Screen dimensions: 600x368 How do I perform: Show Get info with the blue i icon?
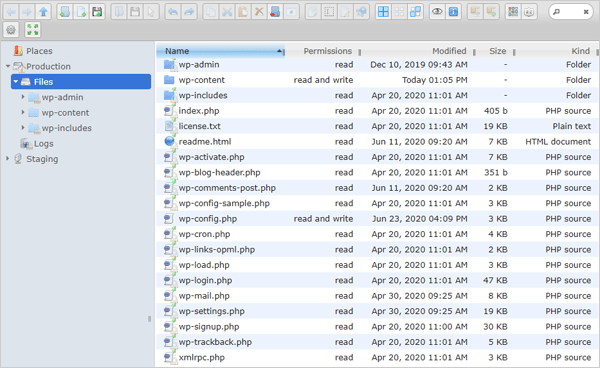pyautogui.click(x=453, y=12)
